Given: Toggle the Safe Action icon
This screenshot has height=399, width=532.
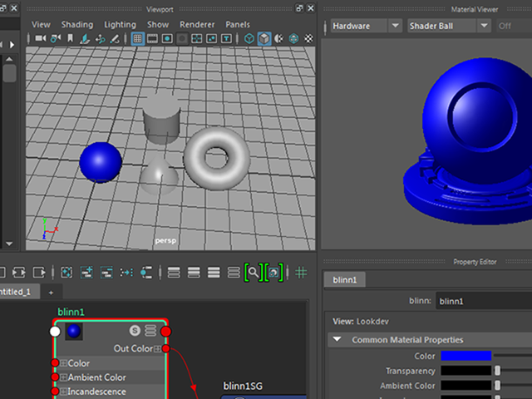Looking at the screenshot, I should click(x=212, y=39).
